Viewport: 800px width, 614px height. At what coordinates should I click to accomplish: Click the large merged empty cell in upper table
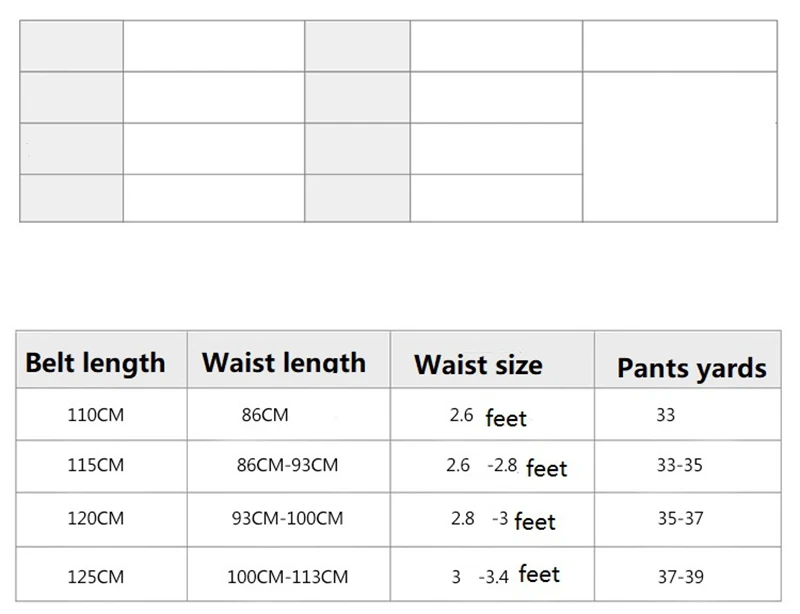[680, 147]
